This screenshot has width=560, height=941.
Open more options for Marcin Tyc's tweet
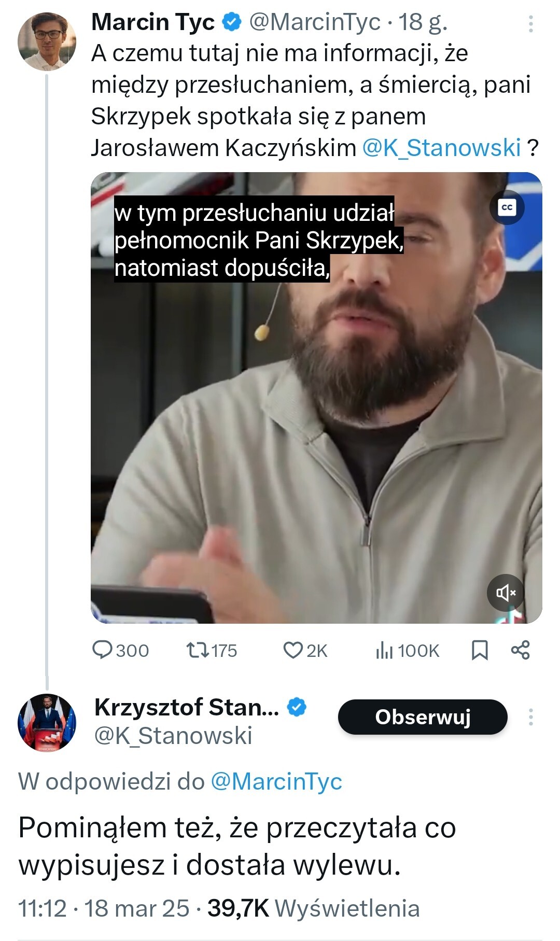coord(530,24)
